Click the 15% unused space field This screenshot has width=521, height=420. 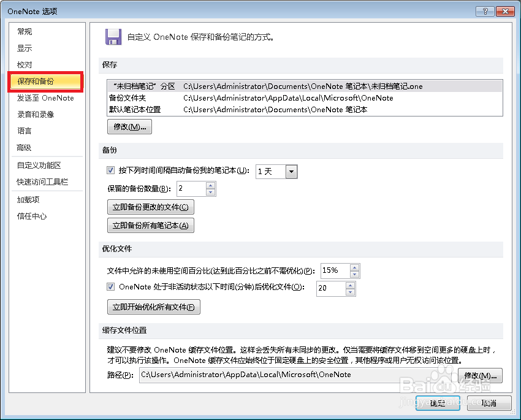click(x=335, y=271)
